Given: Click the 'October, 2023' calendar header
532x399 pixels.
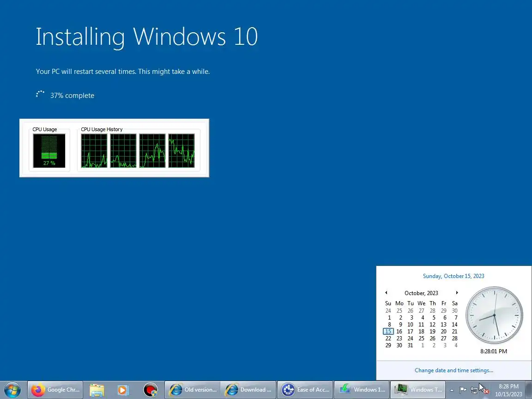Looking at the screenshot, I should 421,293.
